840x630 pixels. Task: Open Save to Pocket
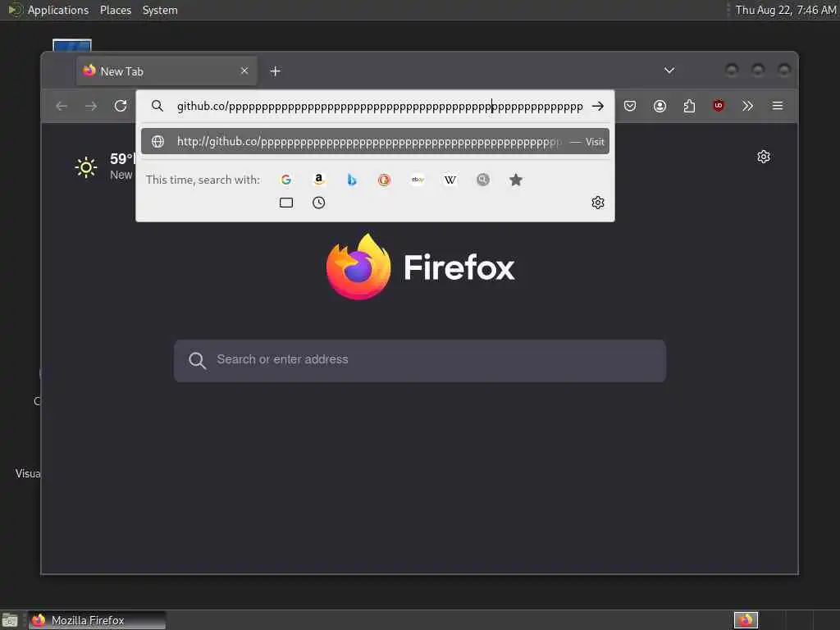630,106
